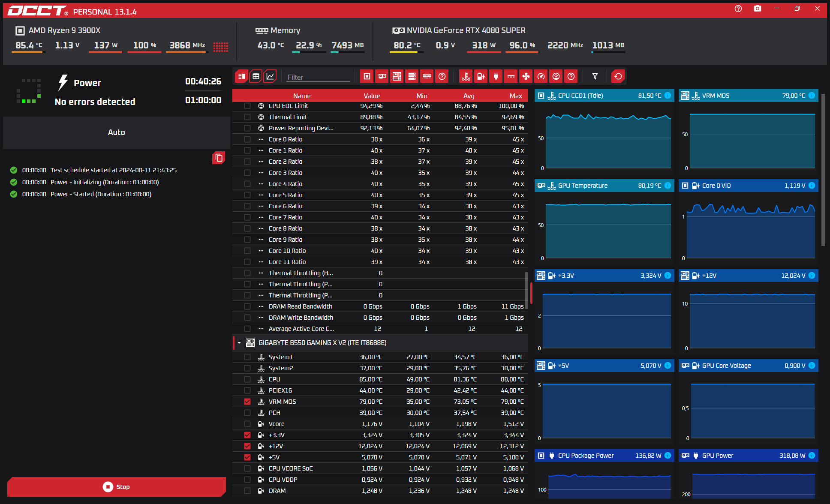Click the Auto mode button

pyautogui.click(x=117, y=132)
